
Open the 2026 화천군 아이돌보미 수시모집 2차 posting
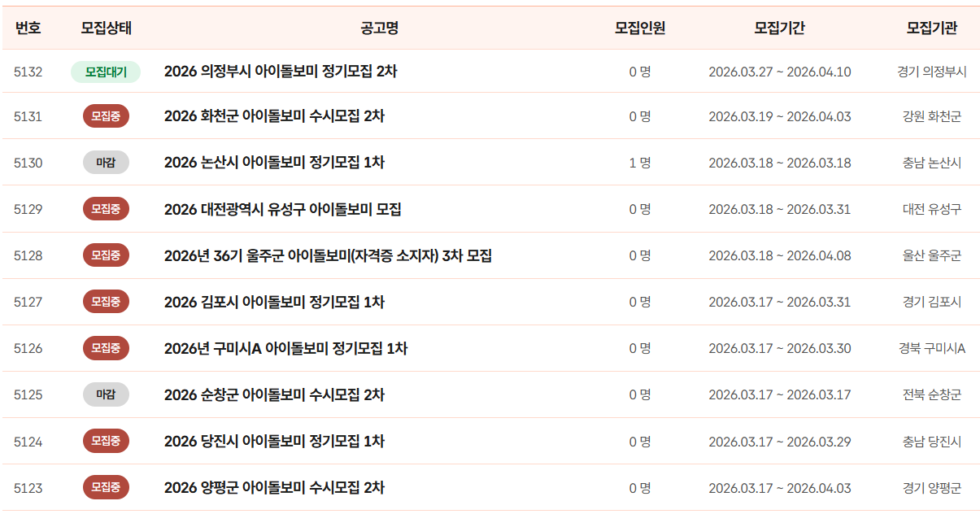click(x=274, y=116)
